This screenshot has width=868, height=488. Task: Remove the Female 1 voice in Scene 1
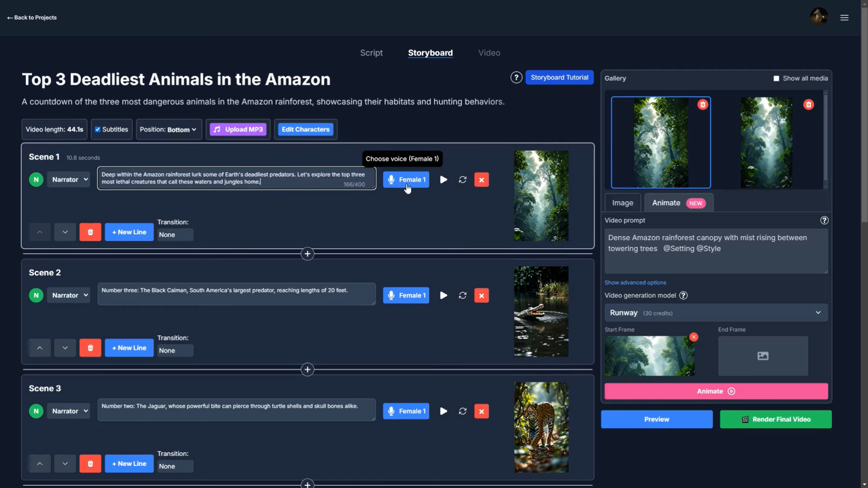click(x=481, y=179)
